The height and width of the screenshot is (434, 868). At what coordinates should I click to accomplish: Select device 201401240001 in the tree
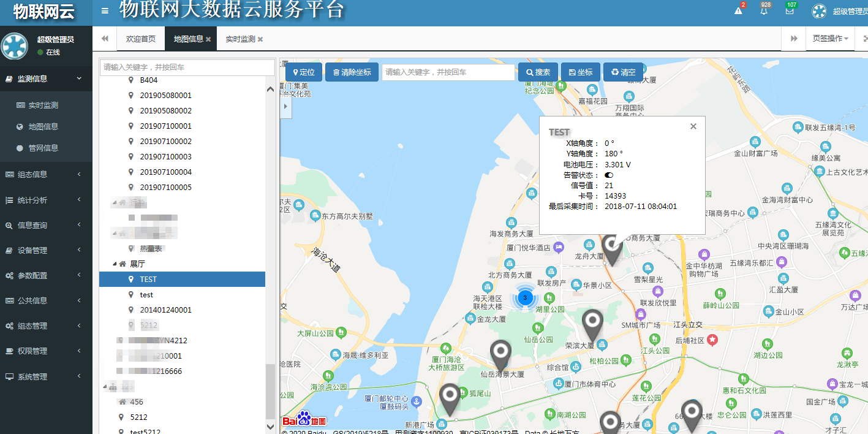pyautogui.click(x=165, y=310)
